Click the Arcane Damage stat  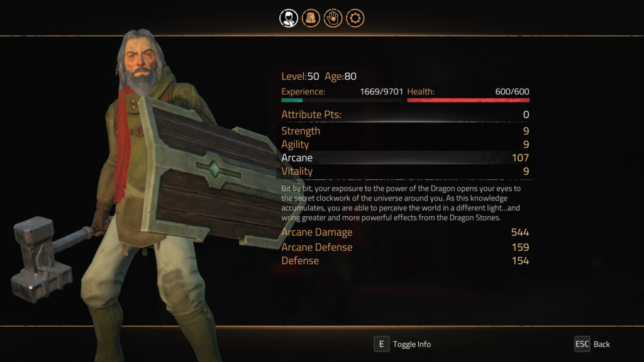(405, 233)
